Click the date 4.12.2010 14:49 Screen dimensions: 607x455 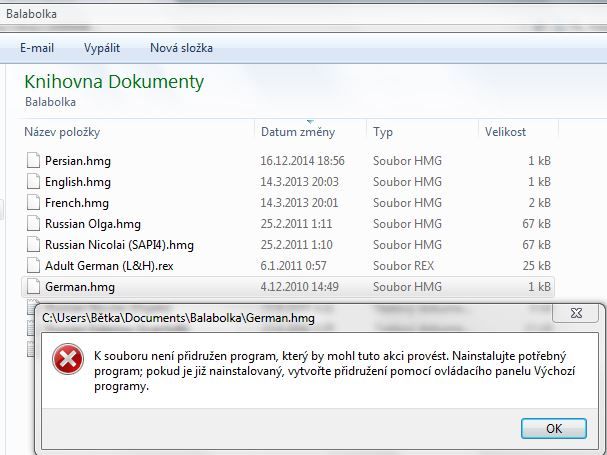click(299, 287)
